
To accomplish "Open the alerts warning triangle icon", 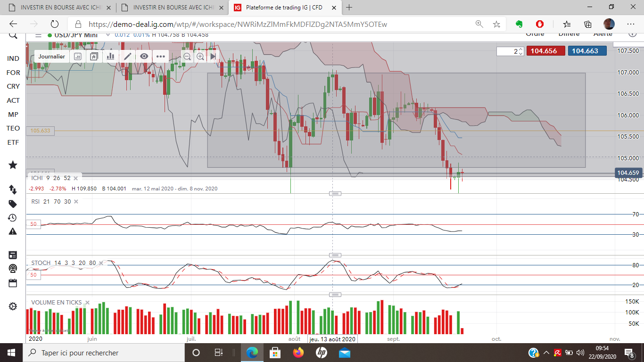I will point(13,231).
